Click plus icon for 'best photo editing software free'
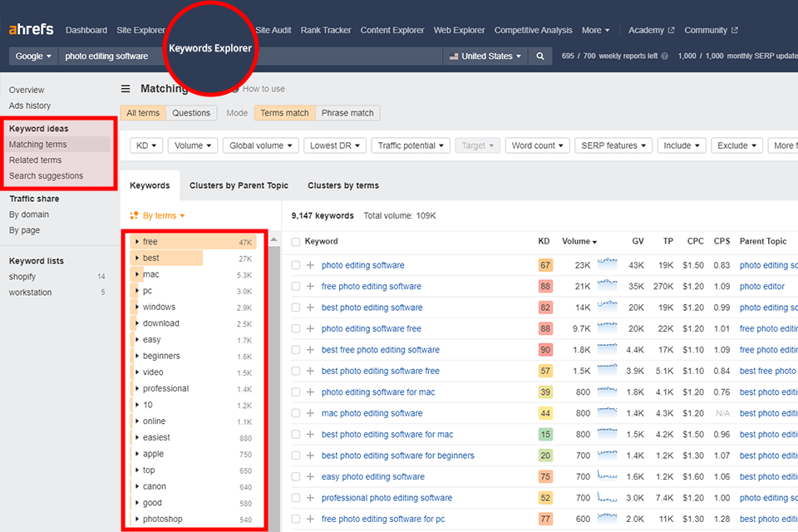 (x=310, y=371)
